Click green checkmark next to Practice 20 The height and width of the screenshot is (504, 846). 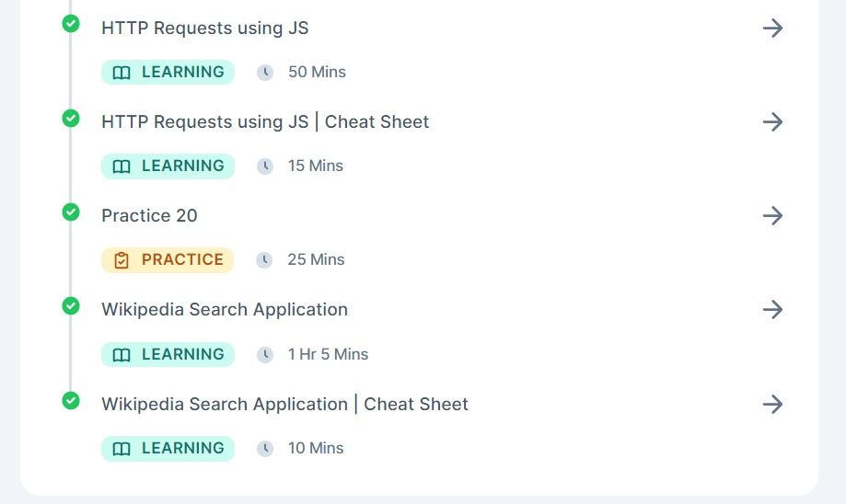coord(71,212)
